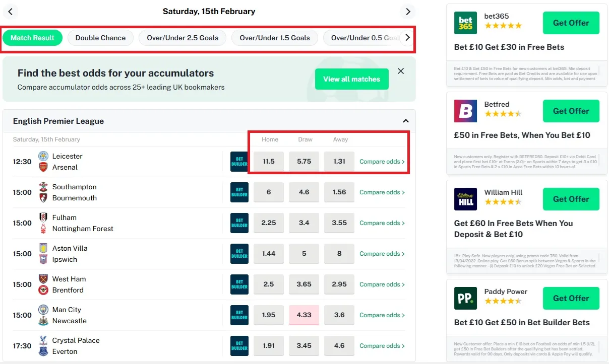Collapse the English Premier League section

point(405,121)
